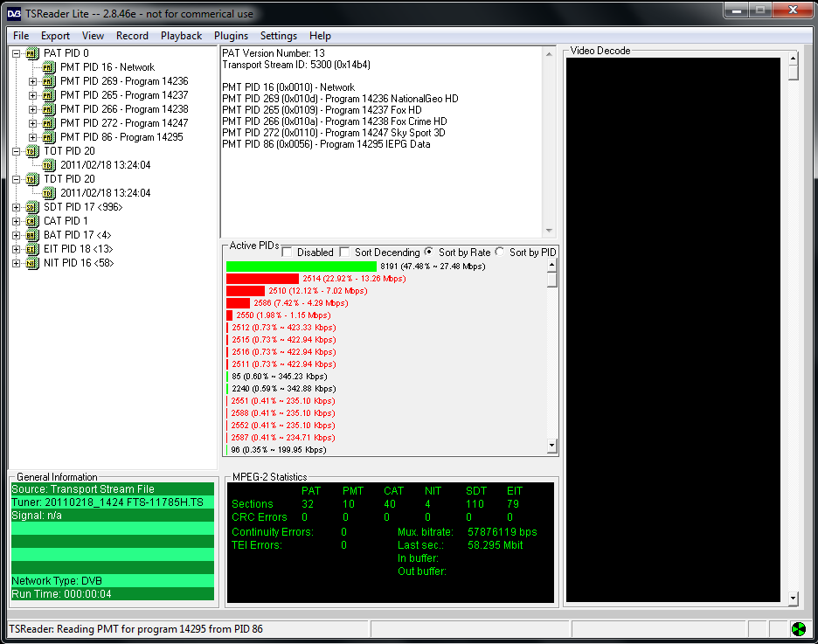Click the PMT PID 272 program icon
The height and width of the screenshot is (644, 818).
coord(49,123)
